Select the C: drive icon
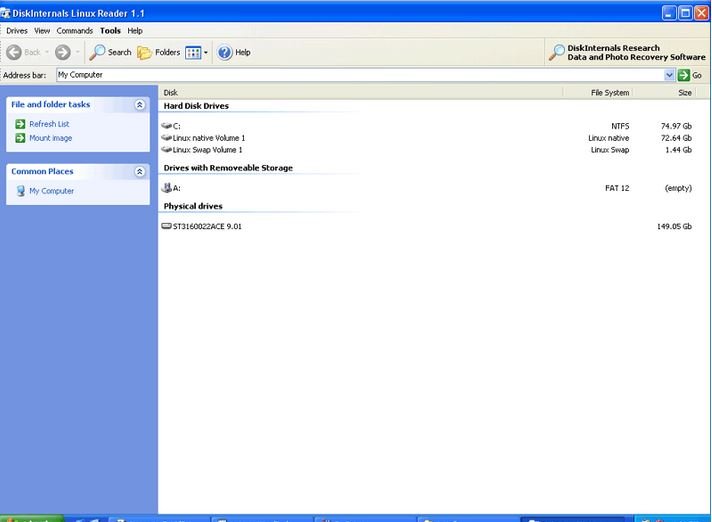Image resolution: width=712 pixels, height=522 pixels. [166, 126]
